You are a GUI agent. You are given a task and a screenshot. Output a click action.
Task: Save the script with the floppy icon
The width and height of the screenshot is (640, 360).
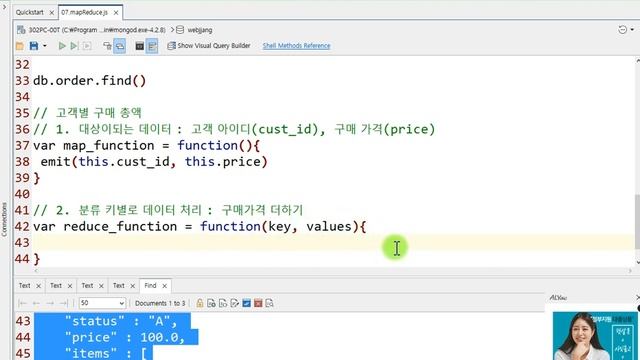34,46
